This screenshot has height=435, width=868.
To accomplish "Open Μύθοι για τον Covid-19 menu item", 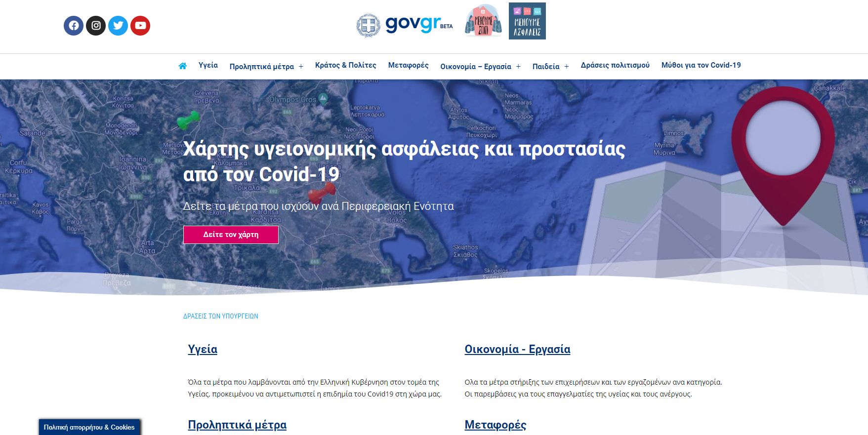I will pyautogui.click(x=701, y=65).
